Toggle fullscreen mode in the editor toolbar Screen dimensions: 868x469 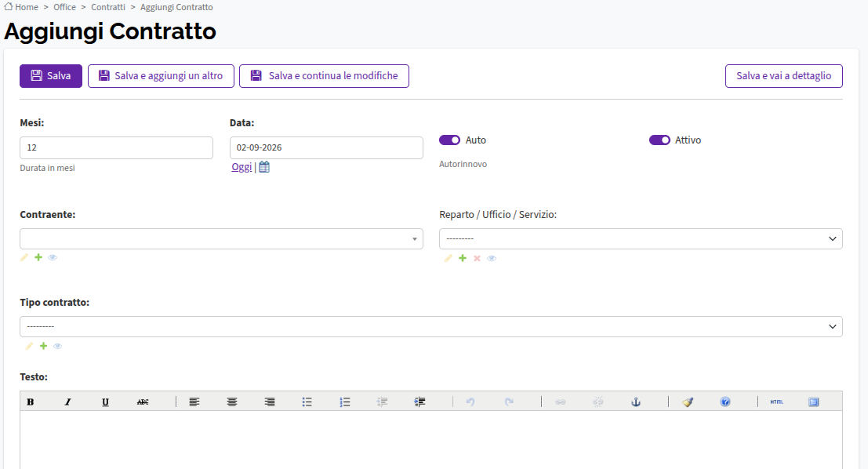(814, 402)
